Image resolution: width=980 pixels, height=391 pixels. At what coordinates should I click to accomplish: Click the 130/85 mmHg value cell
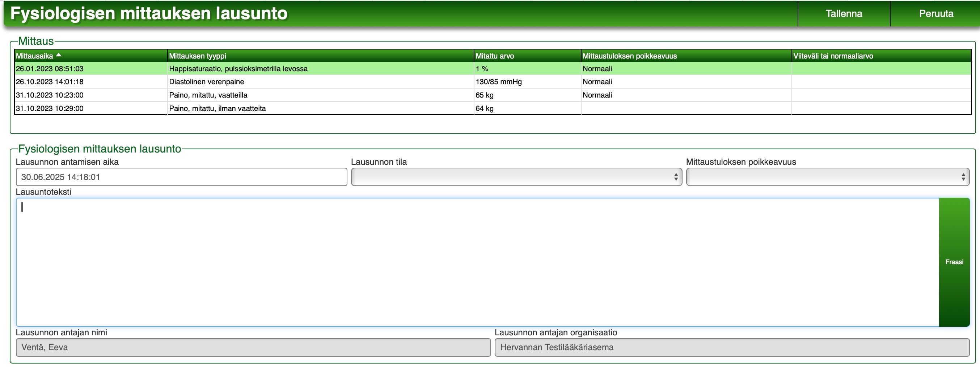tap(498, 82)
